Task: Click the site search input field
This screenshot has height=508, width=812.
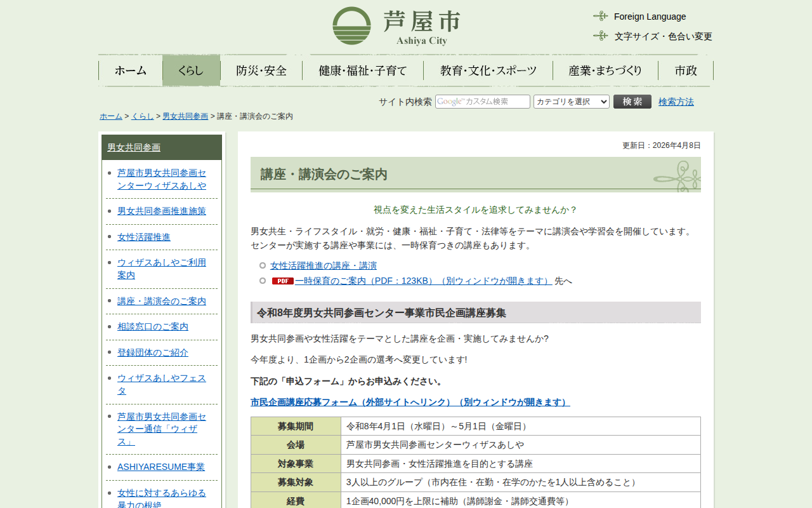Action: 482,102
